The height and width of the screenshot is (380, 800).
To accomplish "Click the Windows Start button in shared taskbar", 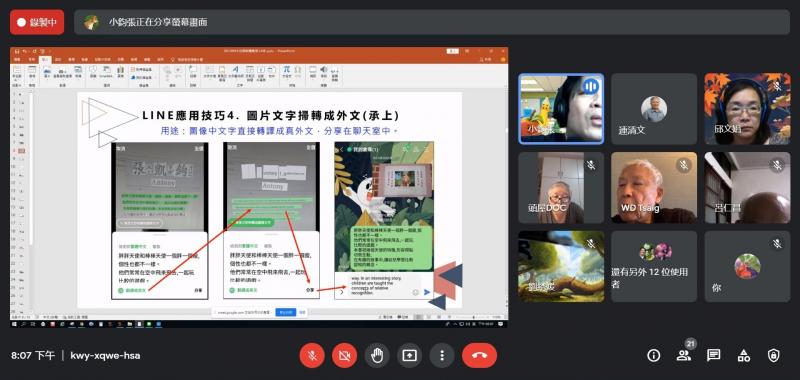I will click(14, 324).
